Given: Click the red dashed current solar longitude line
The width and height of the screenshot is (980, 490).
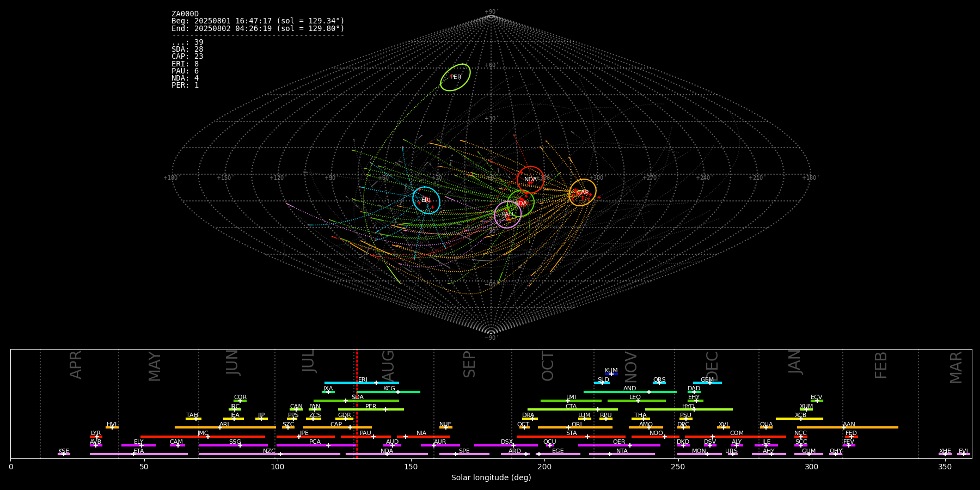Looking at the screenshot, I should pyautogui.click(x=357, y=403).
